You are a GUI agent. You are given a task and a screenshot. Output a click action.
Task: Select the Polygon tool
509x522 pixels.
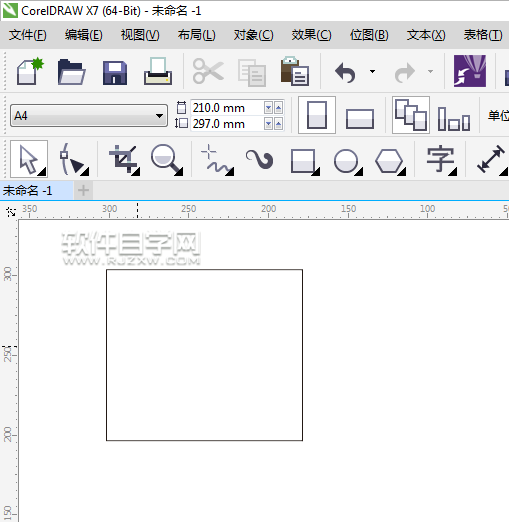point(390,162)
